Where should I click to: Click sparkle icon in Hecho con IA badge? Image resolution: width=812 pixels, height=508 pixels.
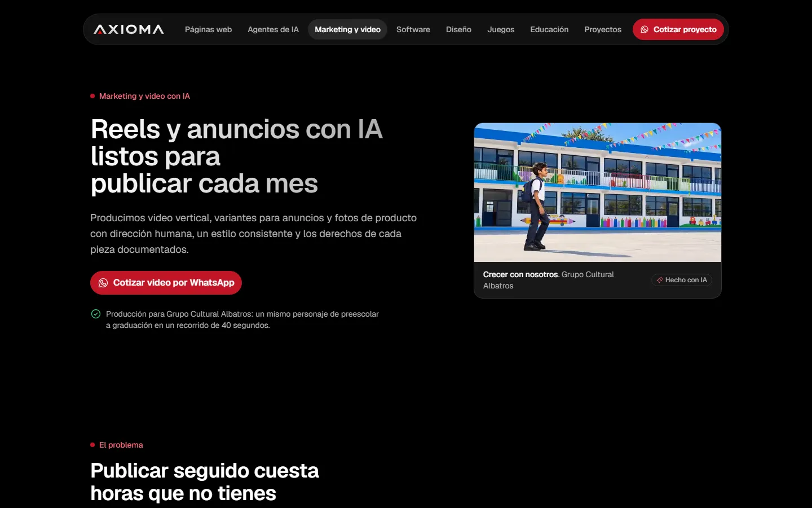pyautogui.click(x=660, y=280)
